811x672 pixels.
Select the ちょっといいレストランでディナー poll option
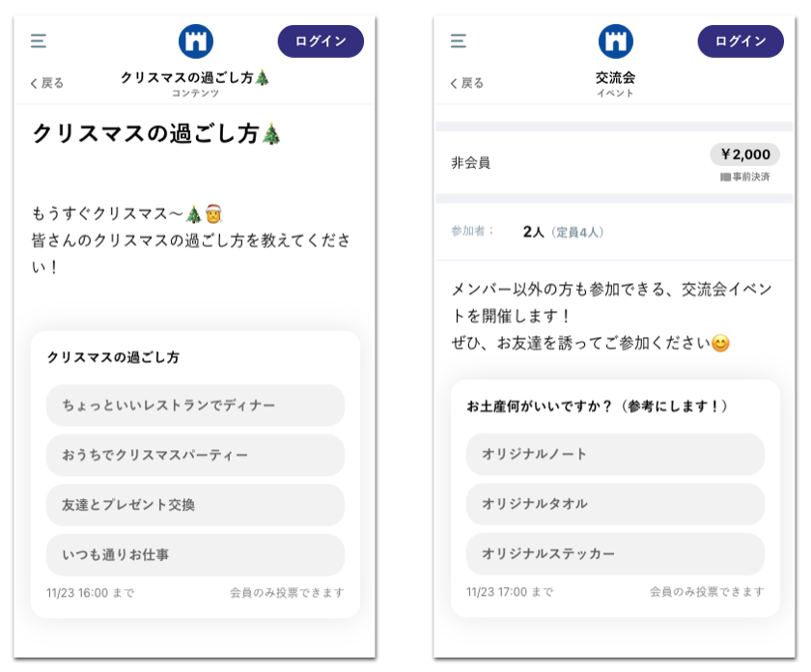coord(195,406)
